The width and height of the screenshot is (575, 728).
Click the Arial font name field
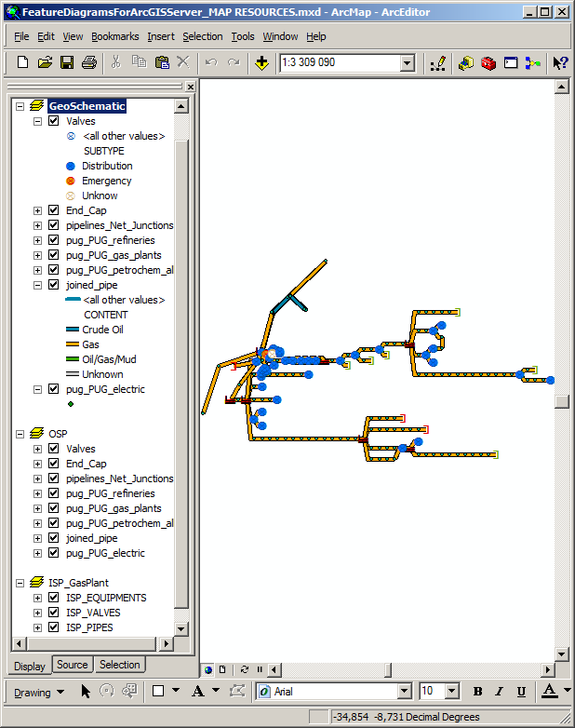333,692
